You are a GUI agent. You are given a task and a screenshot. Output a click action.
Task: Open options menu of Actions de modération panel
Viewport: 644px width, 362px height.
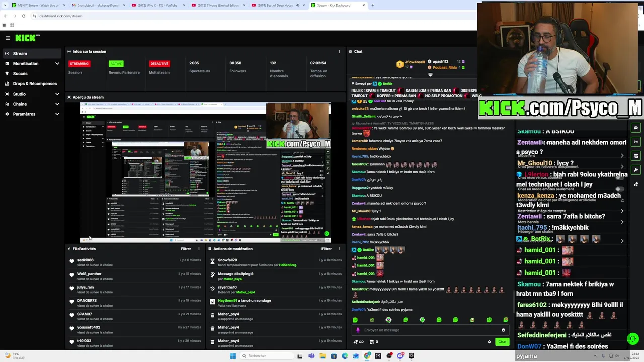click(x=340, y=249)
